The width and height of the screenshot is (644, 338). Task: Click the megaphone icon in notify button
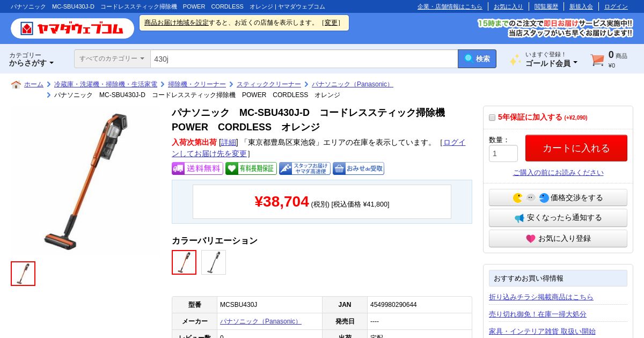pos(519,218)
